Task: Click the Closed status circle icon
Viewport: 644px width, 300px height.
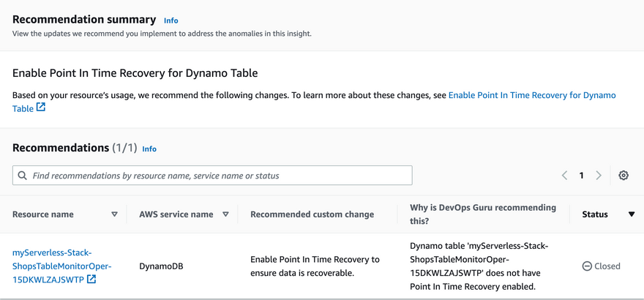Action: coord(587,266)
